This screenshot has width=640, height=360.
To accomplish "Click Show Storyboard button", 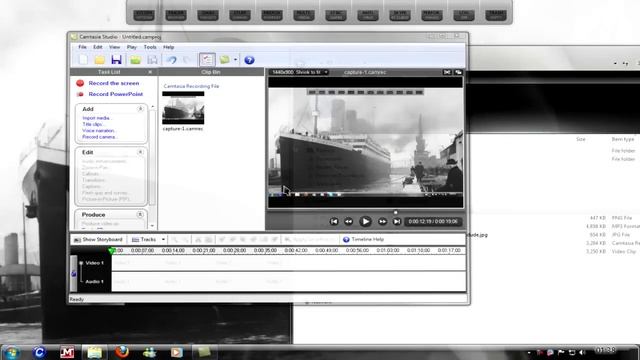I will (x=98, y=240).
